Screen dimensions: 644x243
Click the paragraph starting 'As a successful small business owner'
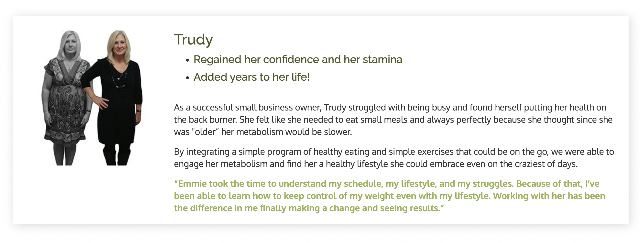coord(393,120)
